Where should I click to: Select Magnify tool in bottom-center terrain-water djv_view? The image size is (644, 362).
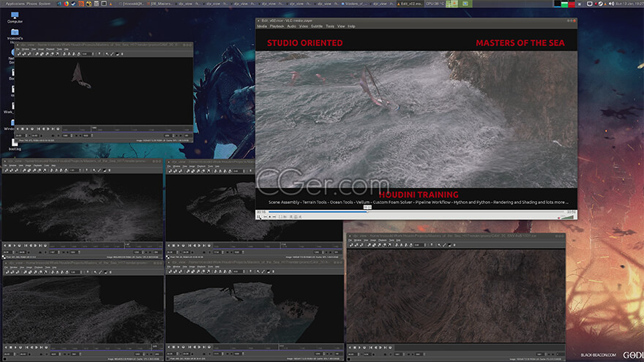click(258, 271)
